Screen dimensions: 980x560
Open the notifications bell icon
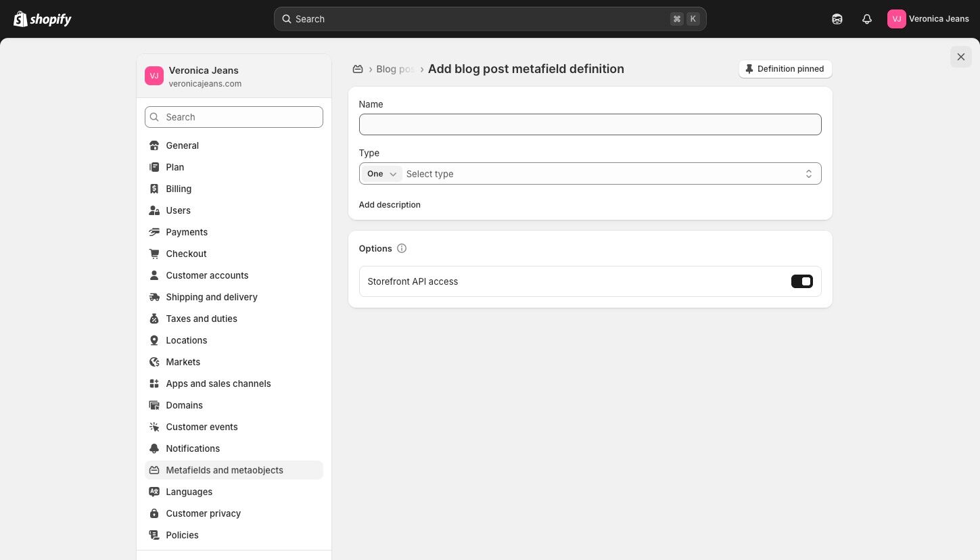click(867, 19)
